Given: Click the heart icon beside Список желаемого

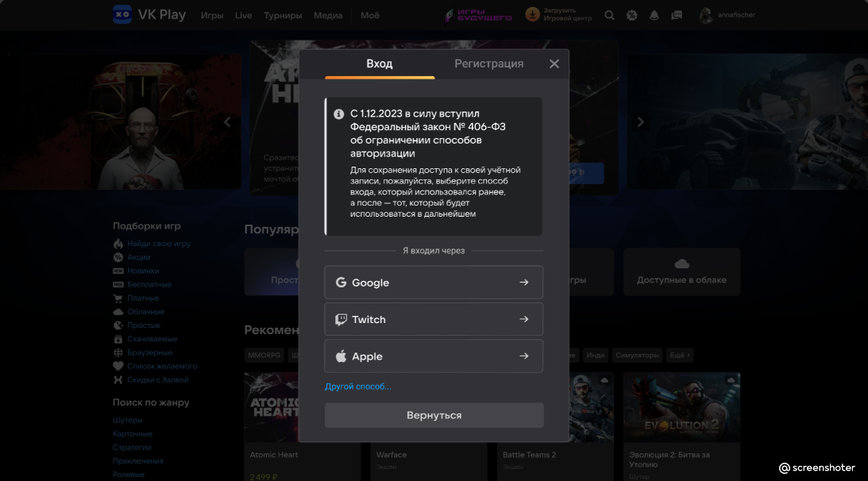Looking at the screenshot, I should (x=118, y=366).
